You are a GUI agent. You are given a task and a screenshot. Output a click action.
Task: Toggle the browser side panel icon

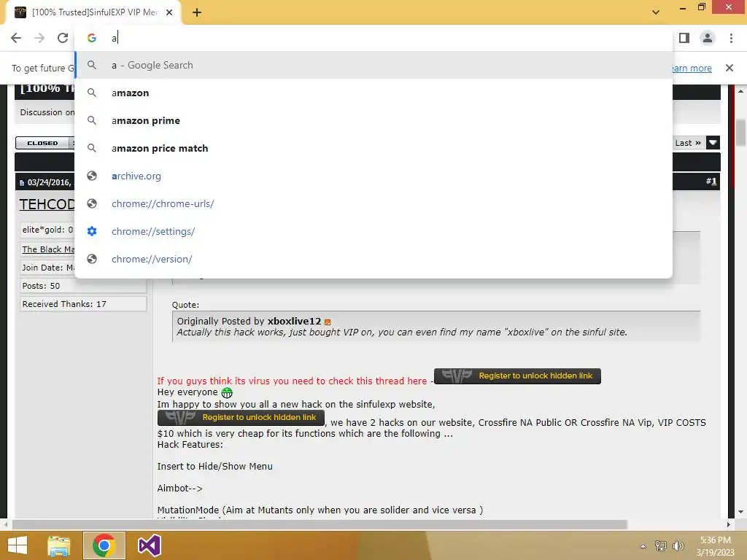coord(684,38)
